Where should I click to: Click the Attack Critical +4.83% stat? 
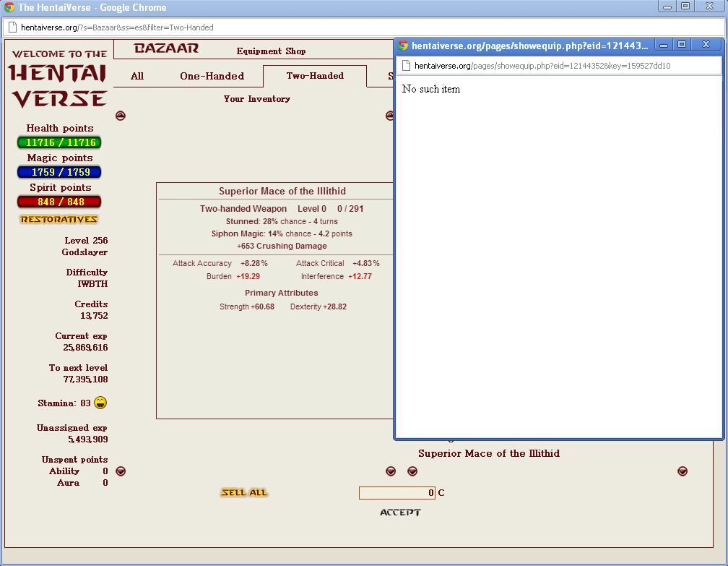pyautogui.click(x=338, y=263)
